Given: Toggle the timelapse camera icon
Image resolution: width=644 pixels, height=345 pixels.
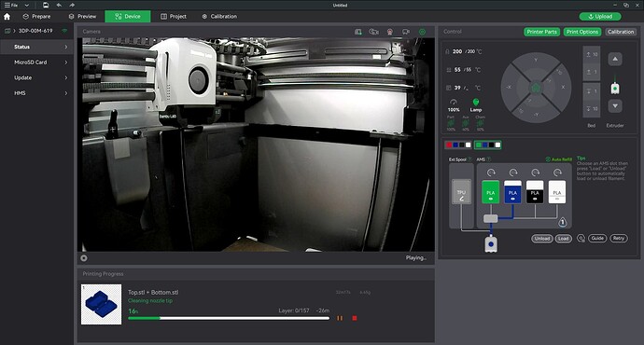Looking at the screenshot, I should click(x=373, y=32).
